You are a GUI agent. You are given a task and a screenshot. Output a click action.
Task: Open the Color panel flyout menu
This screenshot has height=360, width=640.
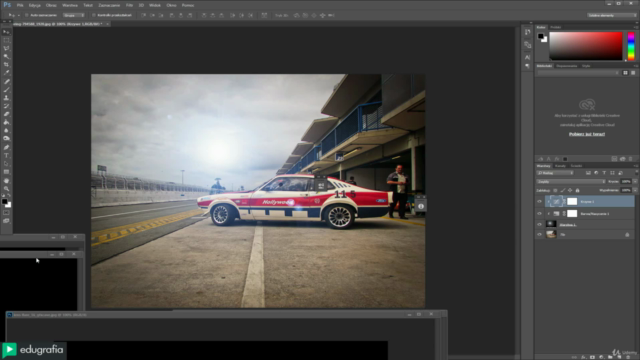click(636, 27)
